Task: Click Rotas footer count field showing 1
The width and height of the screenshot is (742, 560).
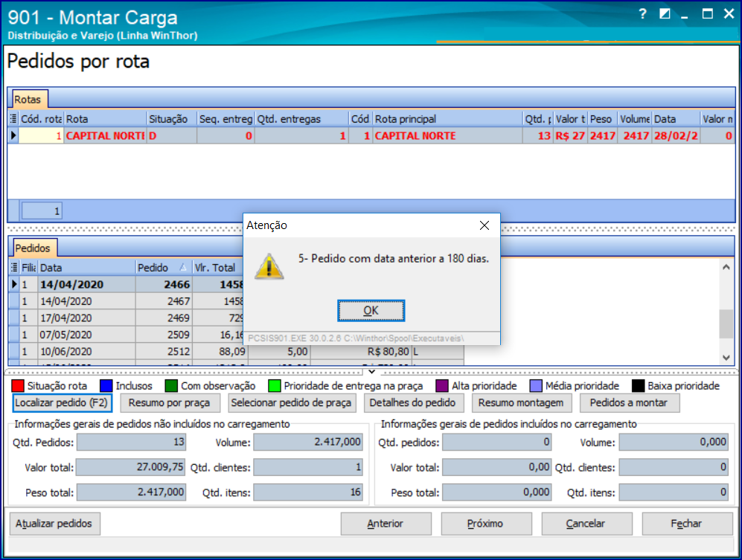Action: (42, 211)
